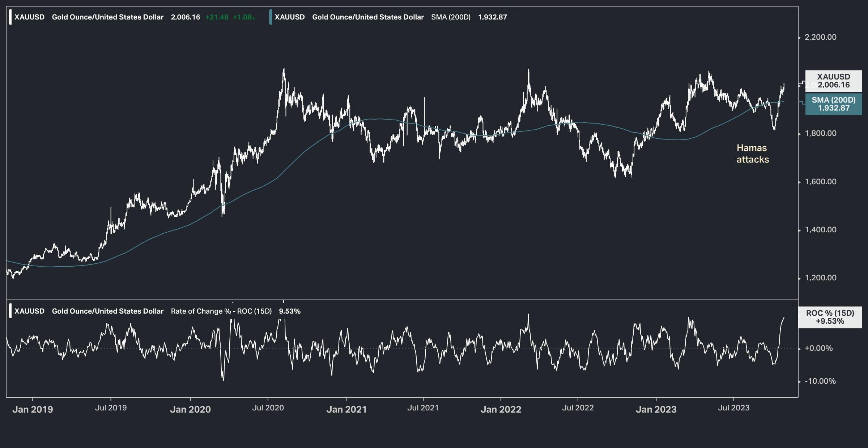Click the SMA value 1,932.87 in legend
This screenshot has width=868, height=448.
[x=493, y=17]
